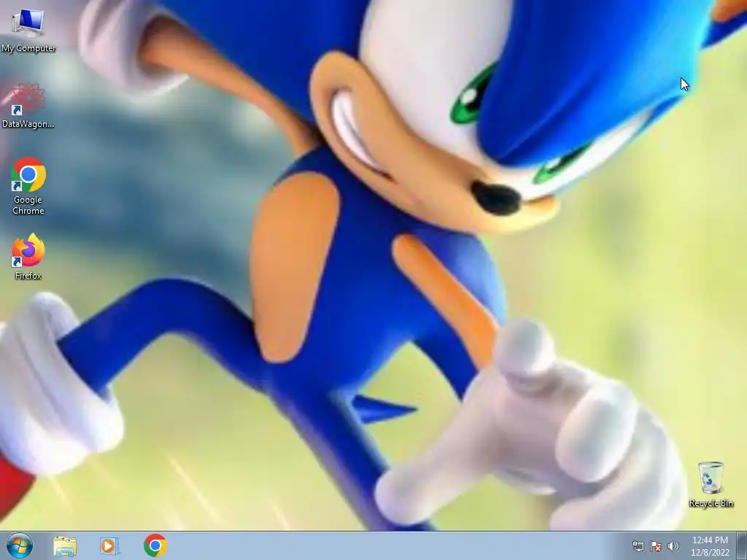Viewport: 747px width, 560px height.
Task: Open the volume speaker icon
Action: click(x=673, y=546)
